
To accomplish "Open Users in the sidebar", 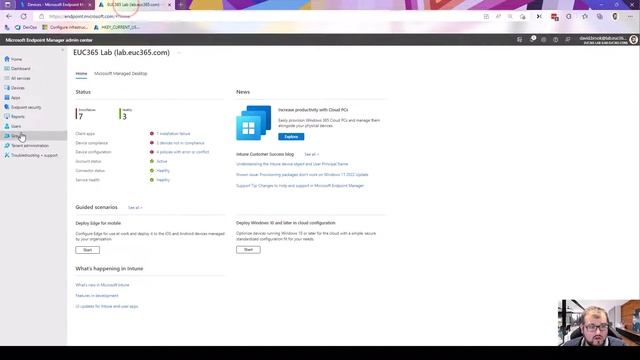I will point(16,126).
